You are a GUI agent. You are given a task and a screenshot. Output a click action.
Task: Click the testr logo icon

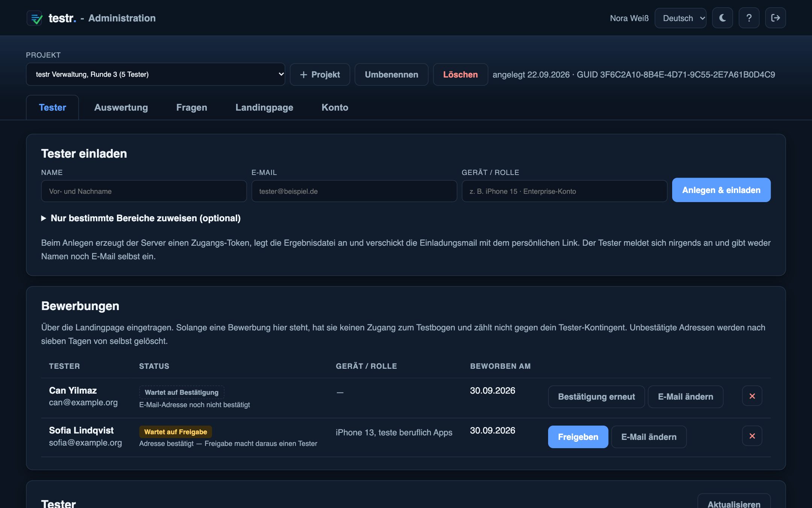pos(35,18)
